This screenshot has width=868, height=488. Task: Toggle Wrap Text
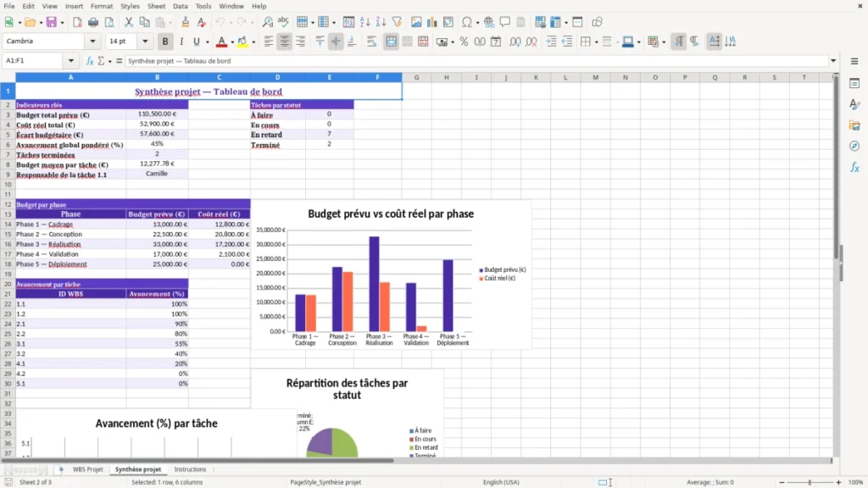click(x=371, y=42)
